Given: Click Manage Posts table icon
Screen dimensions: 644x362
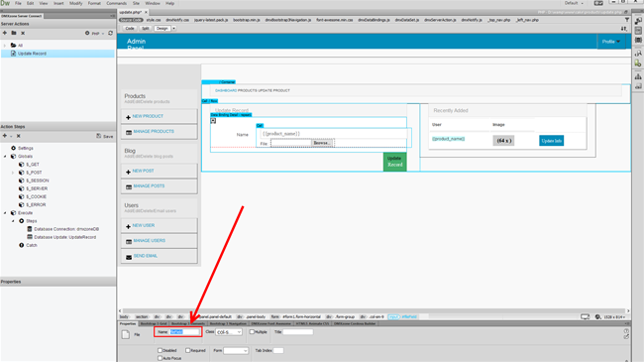Looking at the screenshot, I should [129, 186].
